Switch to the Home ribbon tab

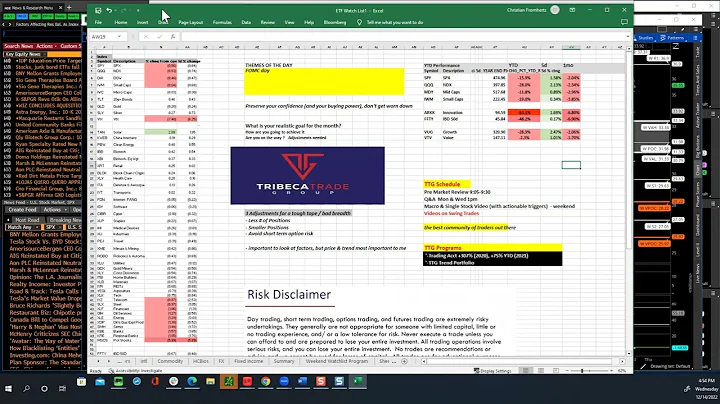click(121, 22)
